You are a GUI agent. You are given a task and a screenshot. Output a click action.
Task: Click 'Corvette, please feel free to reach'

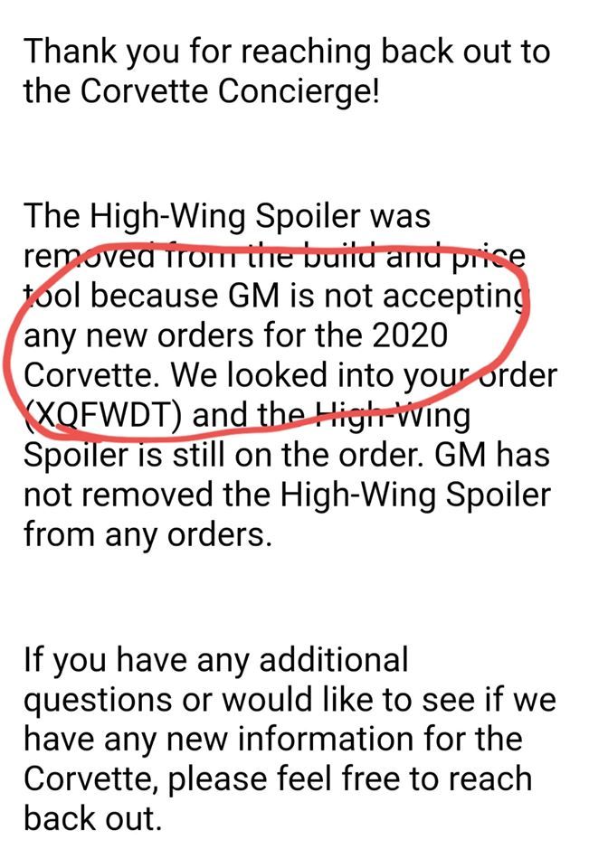tap(278, 779)
